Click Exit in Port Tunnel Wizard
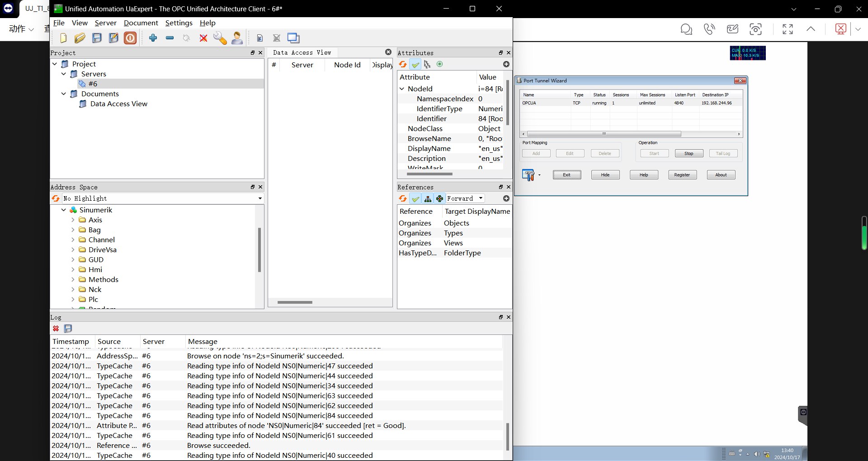 pos(567,175)
